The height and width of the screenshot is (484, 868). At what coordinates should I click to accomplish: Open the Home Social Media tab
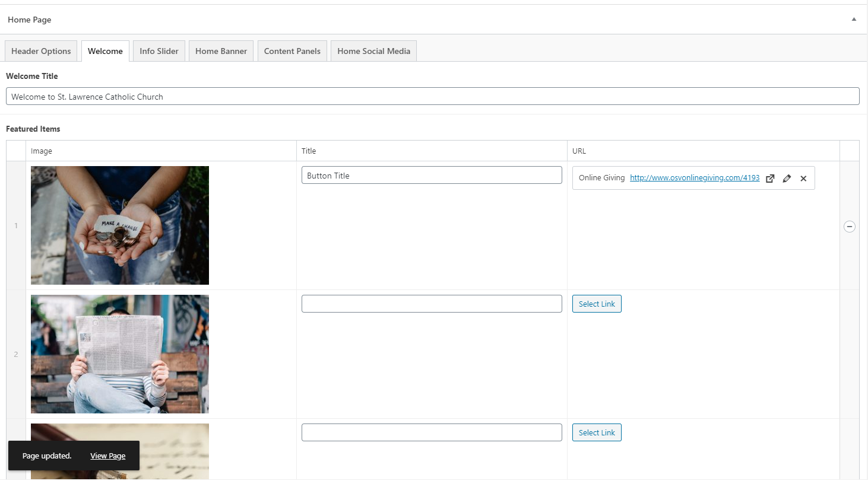point(373,51)
